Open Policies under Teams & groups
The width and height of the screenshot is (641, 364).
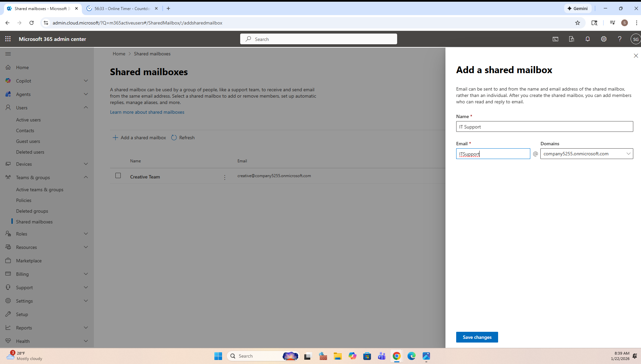click(23, 200)
